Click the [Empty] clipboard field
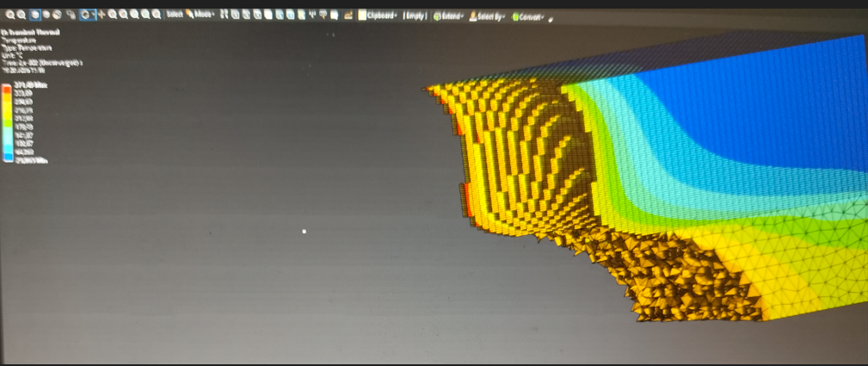868x366 pixels. 416,15
